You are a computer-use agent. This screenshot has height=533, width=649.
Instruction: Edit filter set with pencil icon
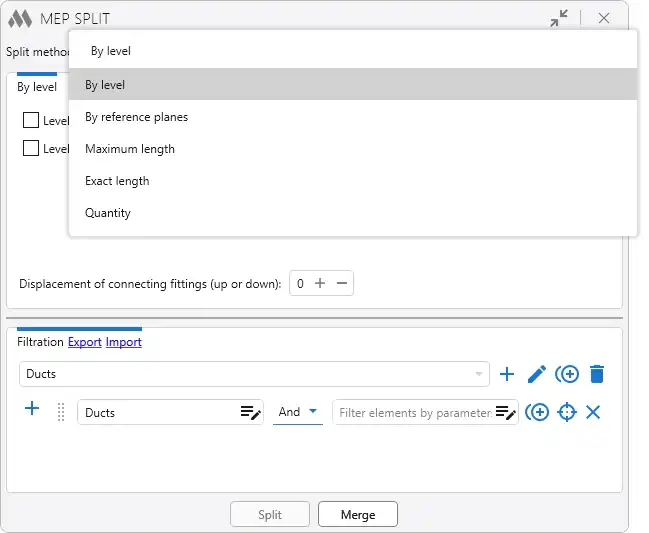tap(537, 374)
